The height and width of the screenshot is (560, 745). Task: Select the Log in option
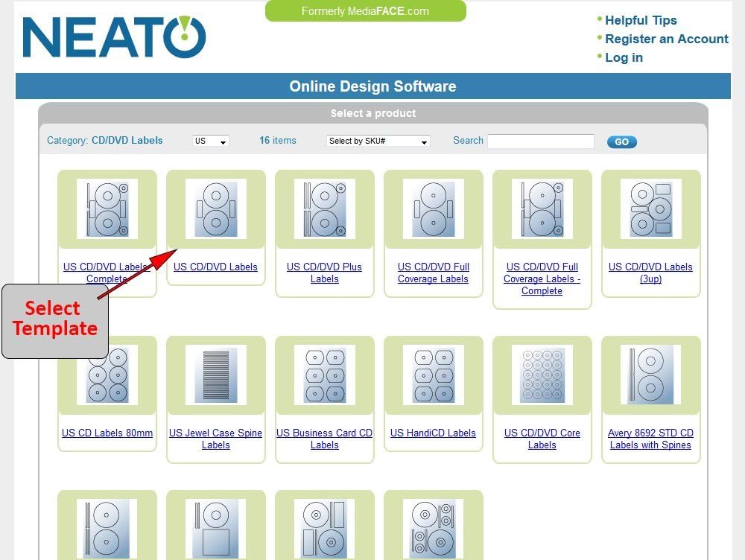click(x=624, y=57)
